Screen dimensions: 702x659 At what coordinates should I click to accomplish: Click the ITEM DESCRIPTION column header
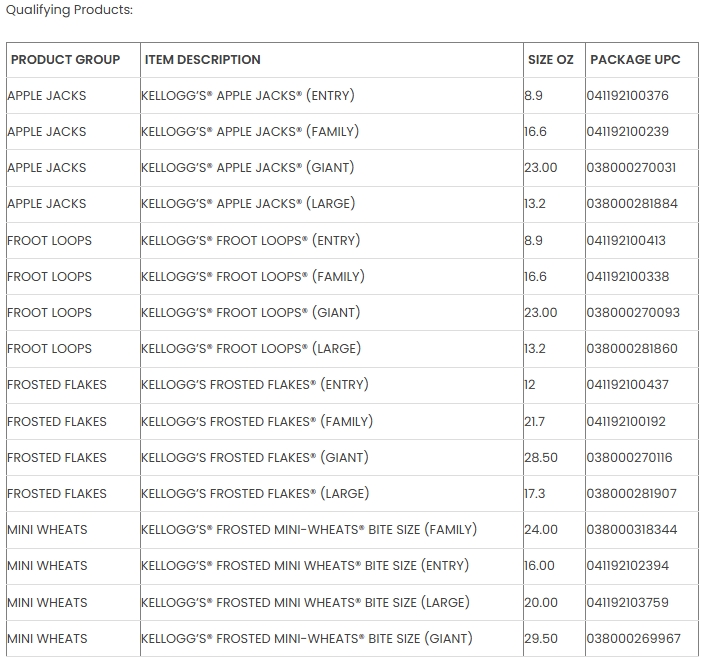[203, 60]
